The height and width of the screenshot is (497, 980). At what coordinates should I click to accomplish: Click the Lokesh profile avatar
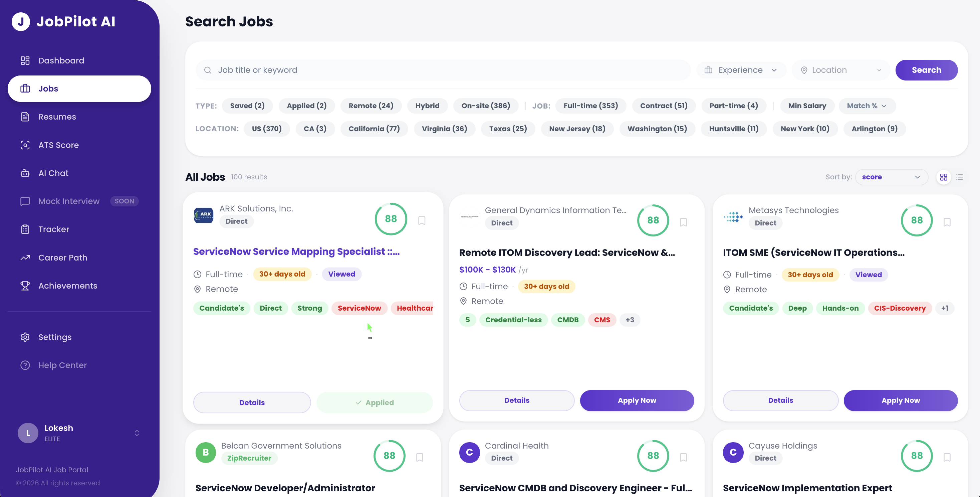(28, 433)
